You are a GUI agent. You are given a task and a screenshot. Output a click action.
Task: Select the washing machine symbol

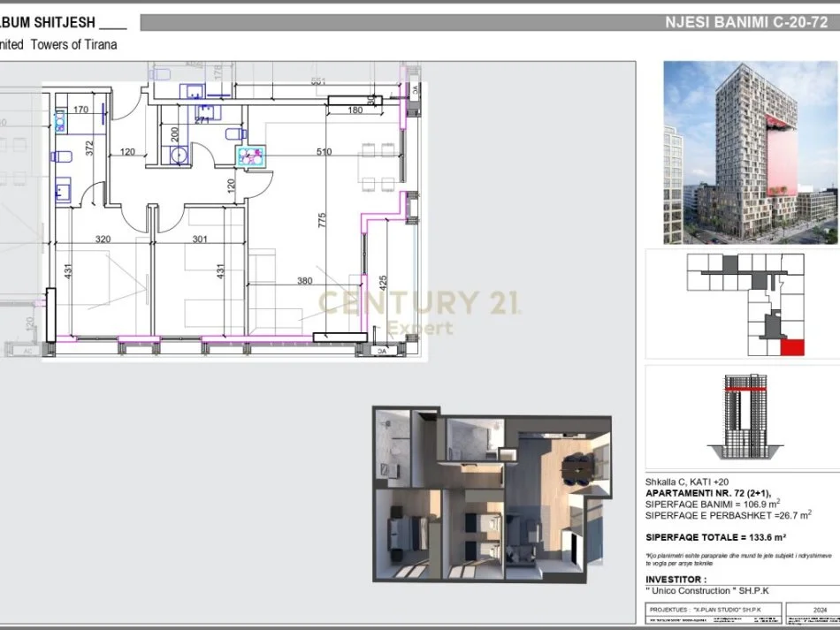click(x=179, y=155)
